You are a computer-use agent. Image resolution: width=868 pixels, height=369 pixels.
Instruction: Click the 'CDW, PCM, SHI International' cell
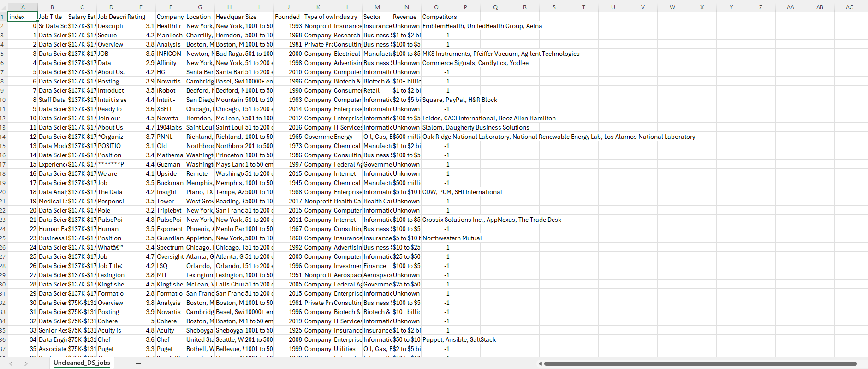click(462, 192)
